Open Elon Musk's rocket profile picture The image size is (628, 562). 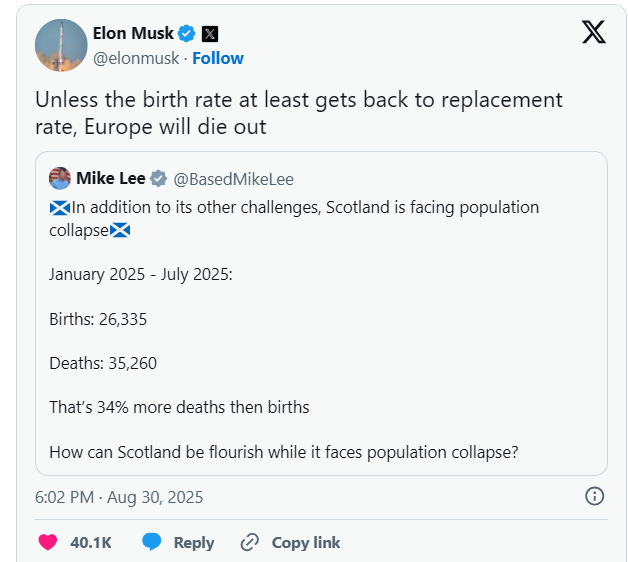59,45
